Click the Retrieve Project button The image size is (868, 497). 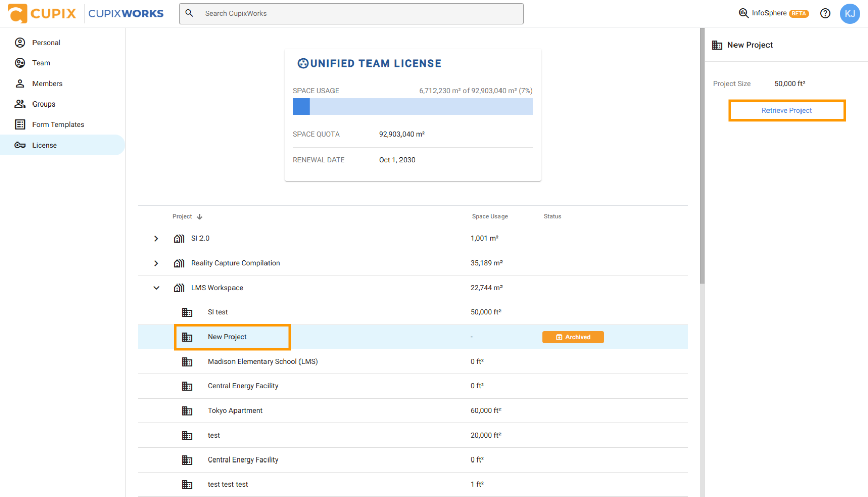coord(787,110)
